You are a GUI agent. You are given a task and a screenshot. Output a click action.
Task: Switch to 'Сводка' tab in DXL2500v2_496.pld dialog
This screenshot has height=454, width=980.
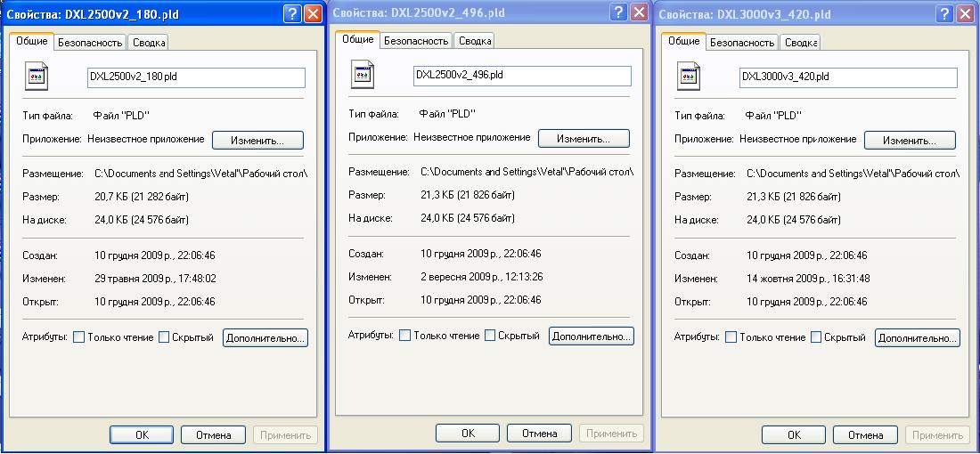point(474,40)
